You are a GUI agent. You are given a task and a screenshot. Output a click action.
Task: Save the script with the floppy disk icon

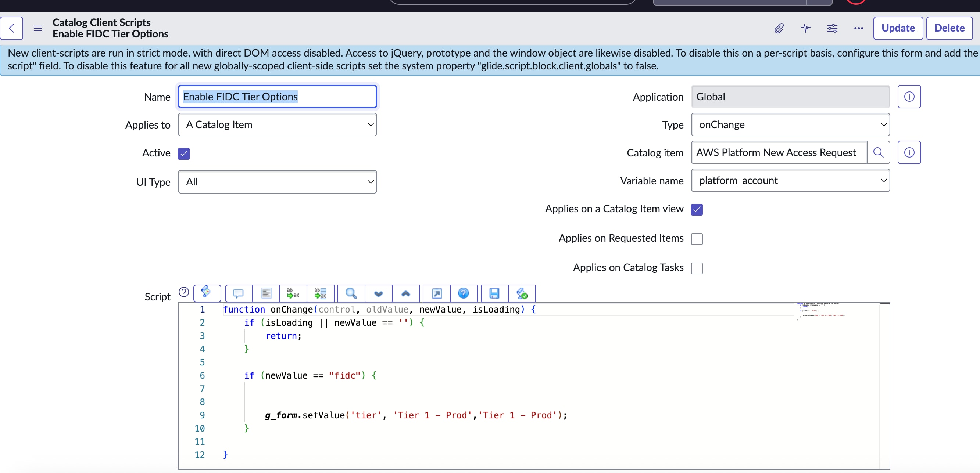coord(494,293)
